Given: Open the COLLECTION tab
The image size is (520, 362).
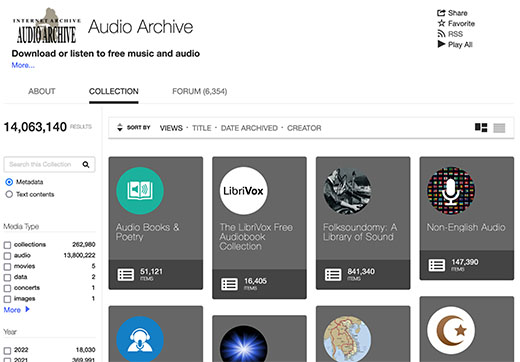Looking at the screenshot, I should click(114, 91).
